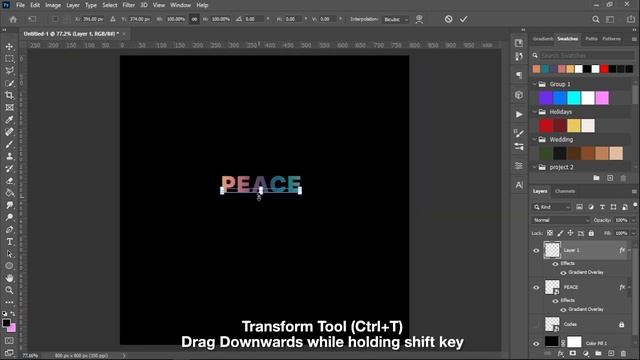
Task: Select the Zoom tool
Action: point(9,290)
